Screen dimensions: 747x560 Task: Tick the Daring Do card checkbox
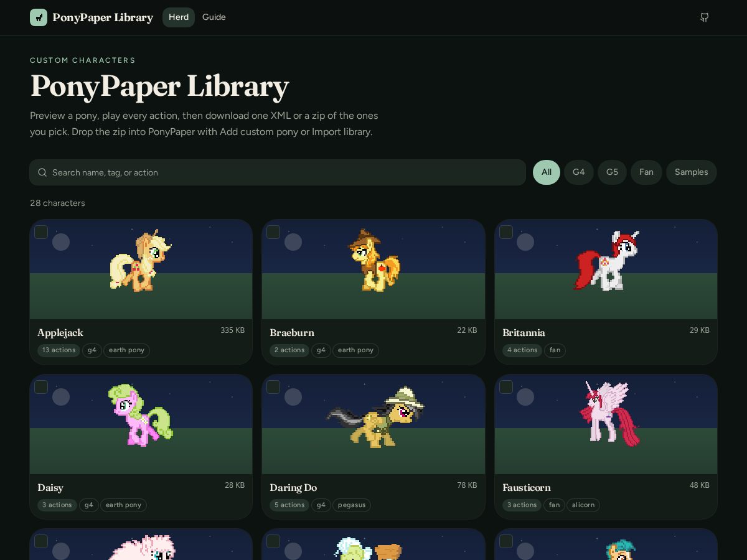(x=273, y=387)
